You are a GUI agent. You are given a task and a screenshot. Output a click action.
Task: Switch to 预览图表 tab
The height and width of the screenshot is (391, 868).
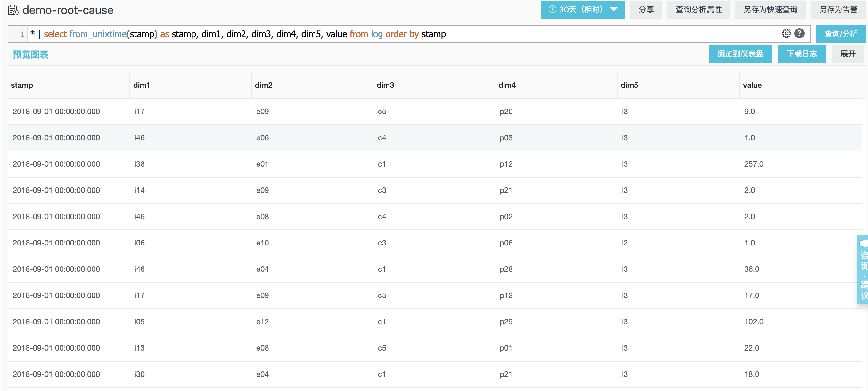click(x=31, y=54)
